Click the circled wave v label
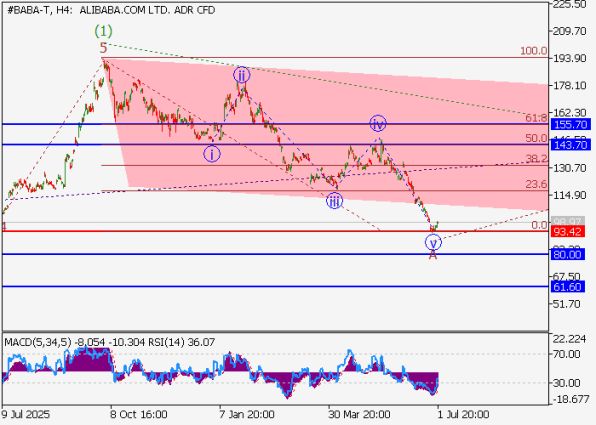Screen dimensions: 596x425 click(433, 243)
